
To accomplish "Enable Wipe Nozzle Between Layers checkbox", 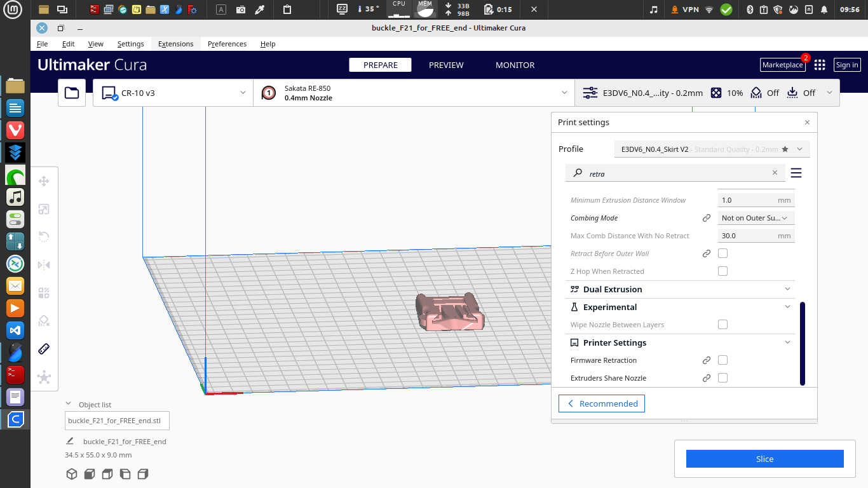I will [x=722, y=325].
